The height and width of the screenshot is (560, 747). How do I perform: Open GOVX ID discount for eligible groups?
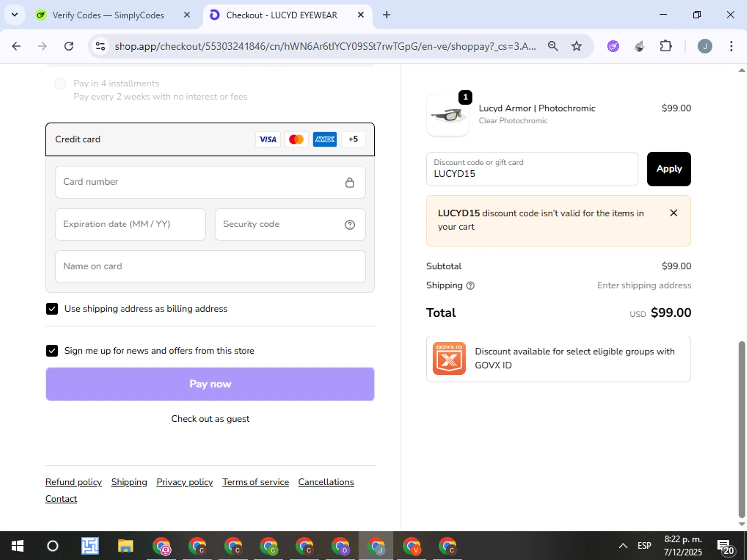click(558, 359)
